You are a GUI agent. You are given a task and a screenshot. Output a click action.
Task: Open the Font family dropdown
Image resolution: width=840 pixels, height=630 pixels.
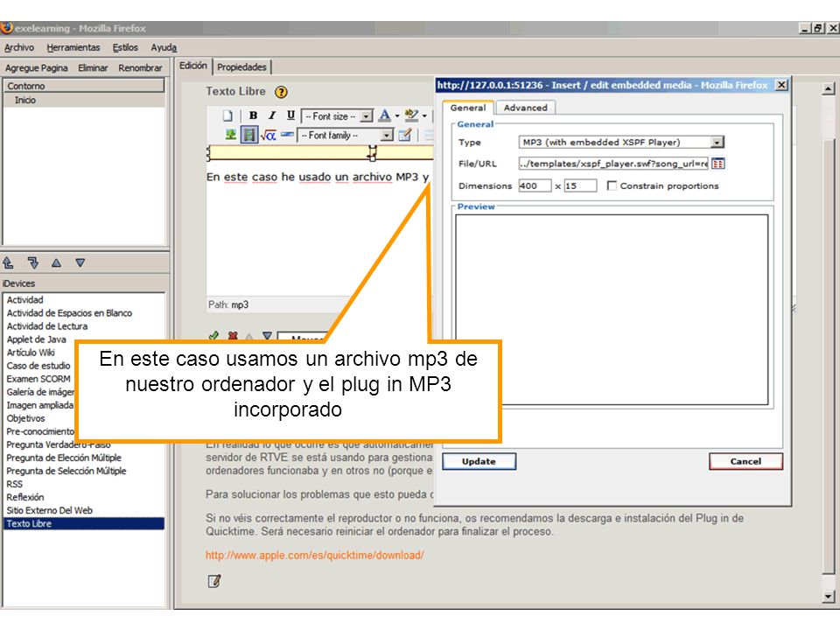346,136
